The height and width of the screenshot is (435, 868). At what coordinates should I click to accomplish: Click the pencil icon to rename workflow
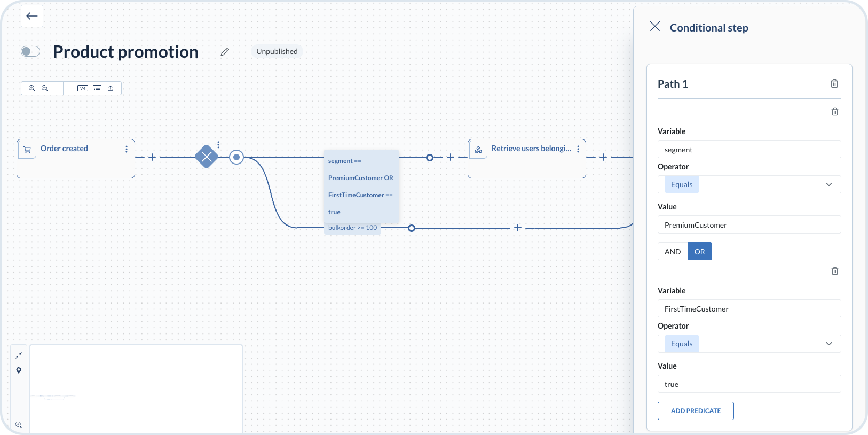click(225, 52)
